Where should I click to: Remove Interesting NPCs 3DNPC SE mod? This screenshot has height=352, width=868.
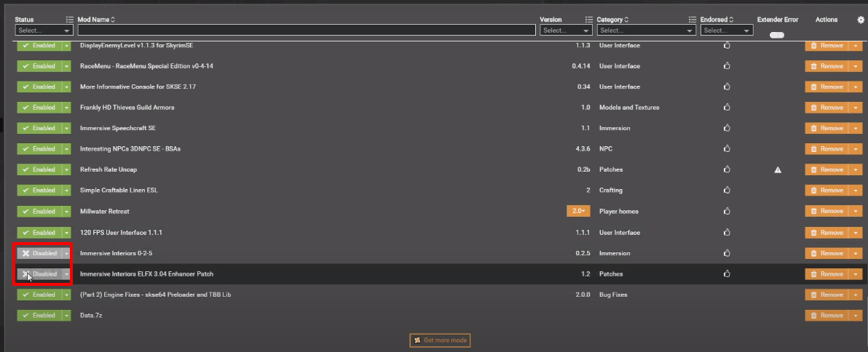pos(826,148)
